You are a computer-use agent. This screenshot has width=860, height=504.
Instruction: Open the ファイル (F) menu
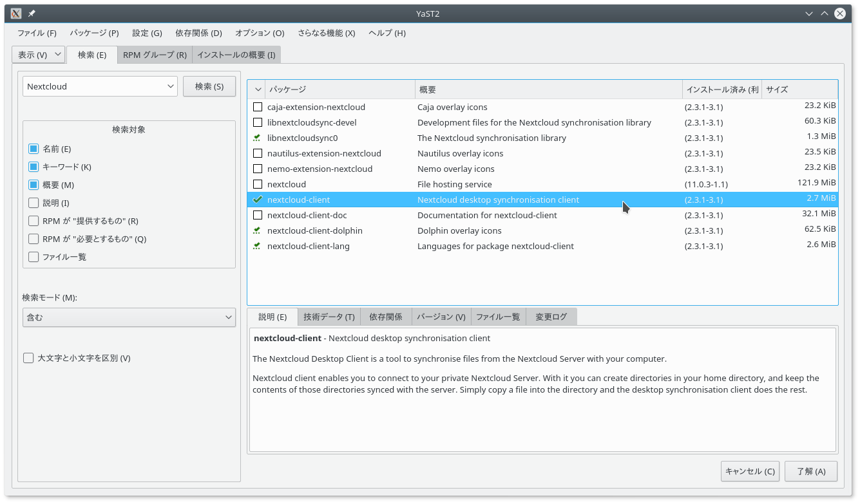37,33
